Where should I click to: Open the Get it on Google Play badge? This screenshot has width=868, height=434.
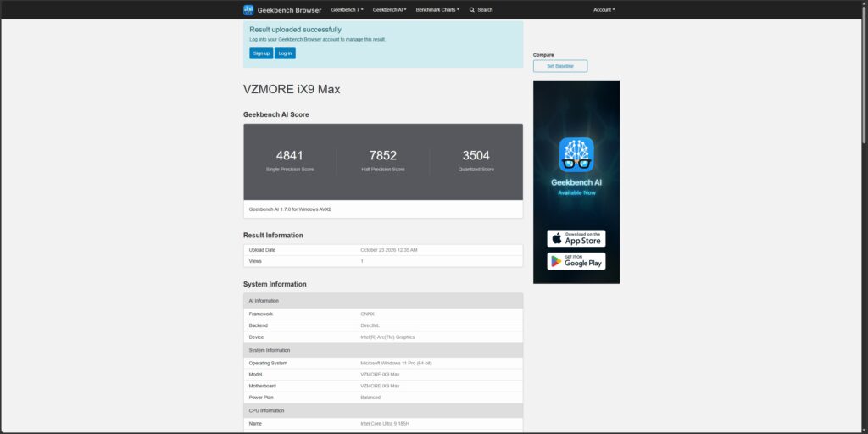click(x=576, y=261)
